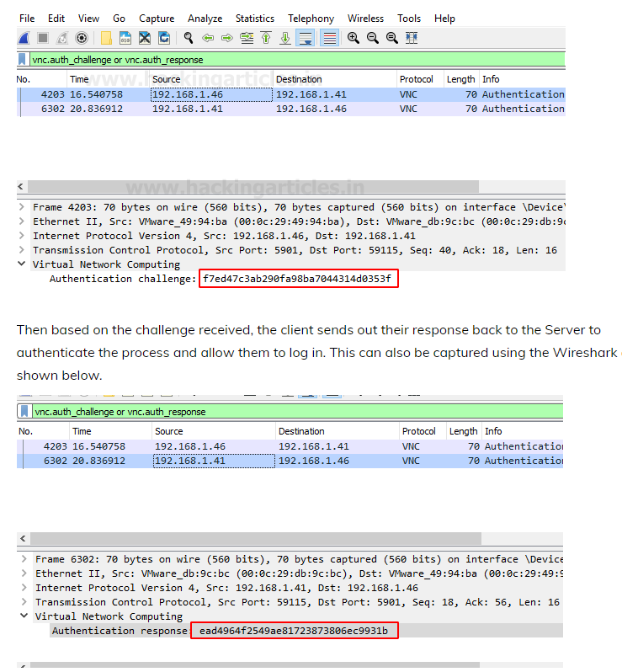Expand TCP row with Src Port 59115
Image resolution: width=622 pixels, height=672 pixels.
[24, 602]
